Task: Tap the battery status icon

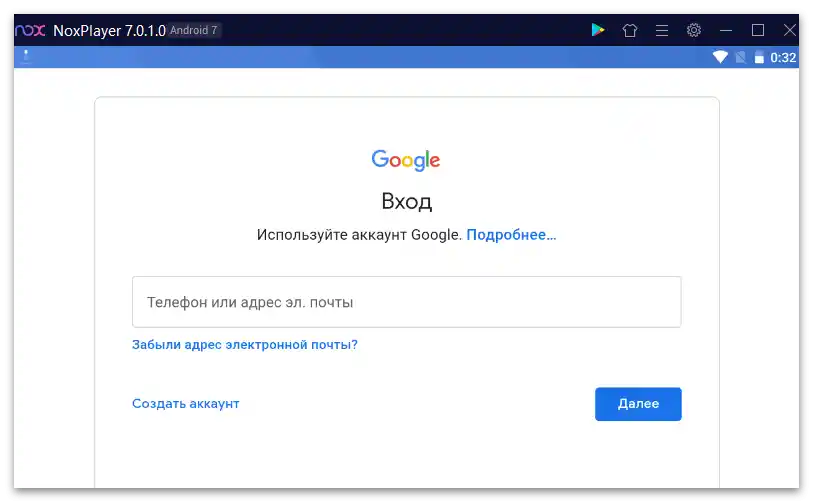Action: click(x=759, y=57)
